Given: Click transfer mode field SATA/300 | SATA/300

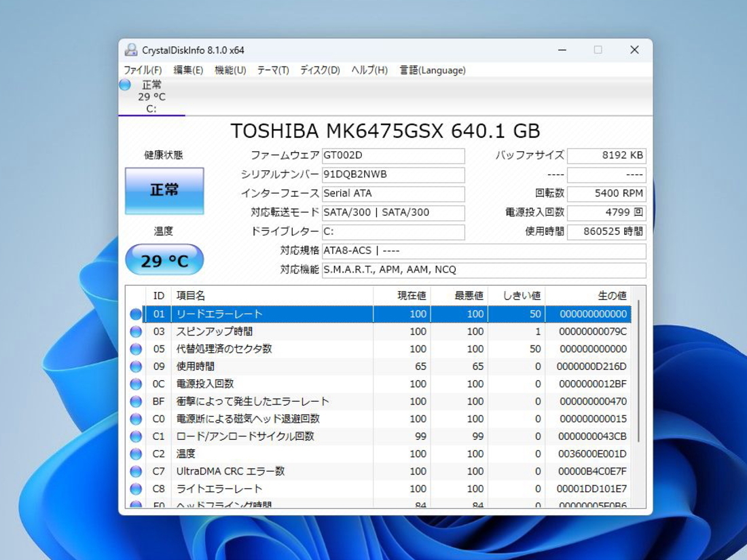Looking at the screenshot, I should pyautogui.click(x=393, y=213).
